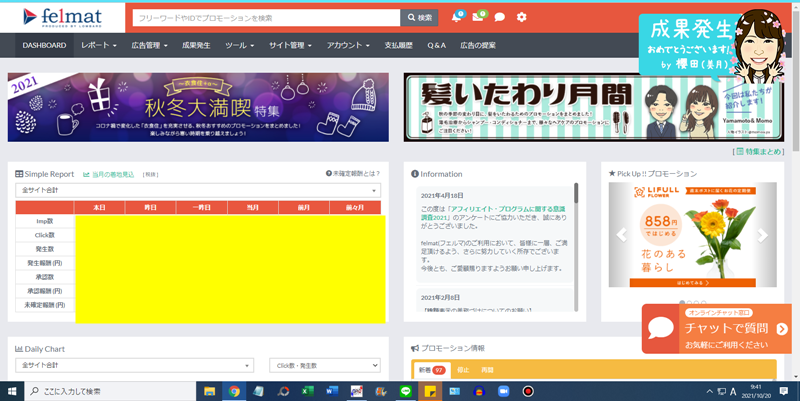Click the 当月 column header
Viewport: 800px width, 401px height.
tap(253, 208)
